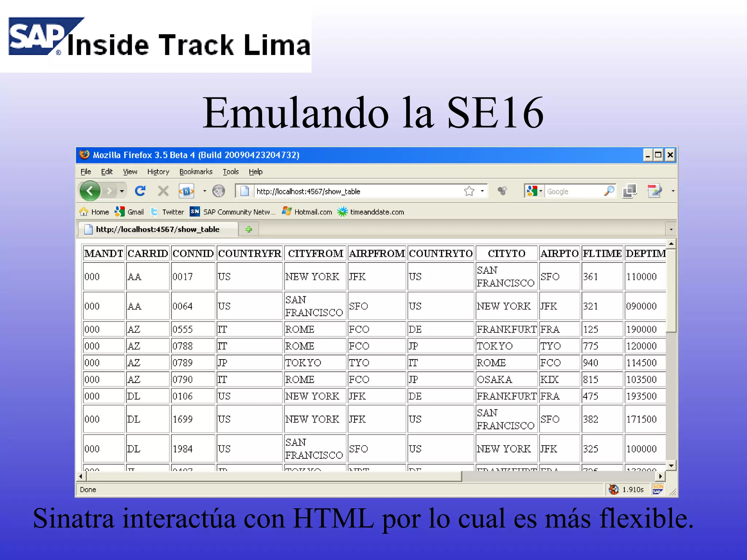
Task: Reload the page with the blue Reload icon
Action: tap(140, 191)
